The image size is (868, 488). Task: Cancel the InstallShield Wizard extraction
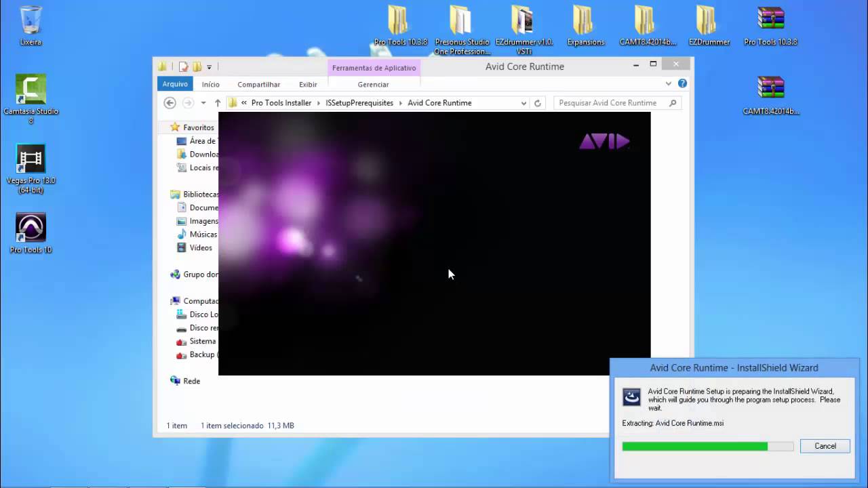pos(825,446)
